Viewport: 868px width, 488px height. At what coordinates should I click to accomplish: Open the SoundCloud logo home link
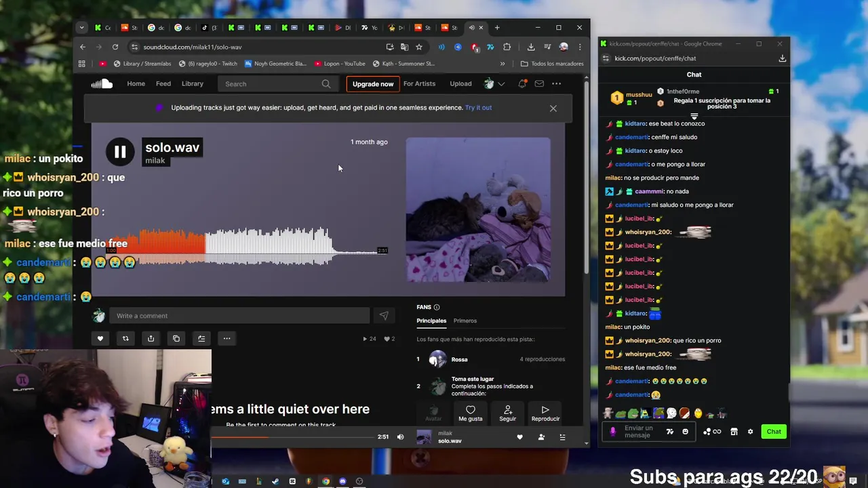[x=102, y=83]
